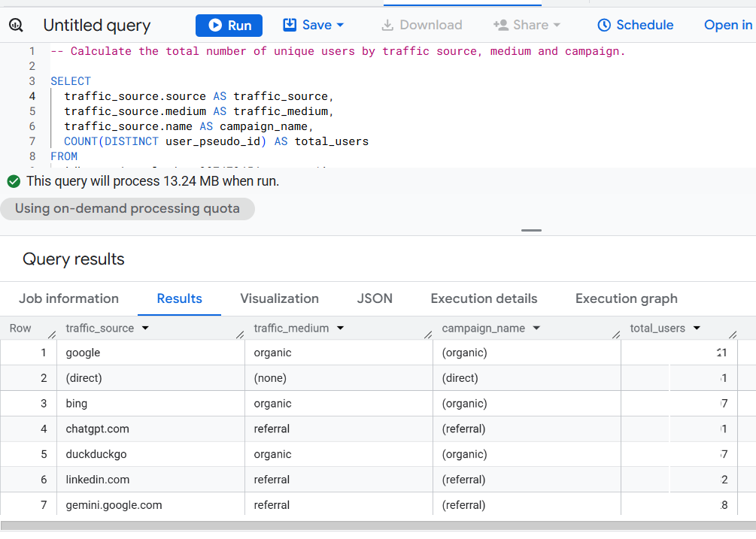Click the Schedule clock button
This screenshot has width=756, height=539.
point(635,25)
